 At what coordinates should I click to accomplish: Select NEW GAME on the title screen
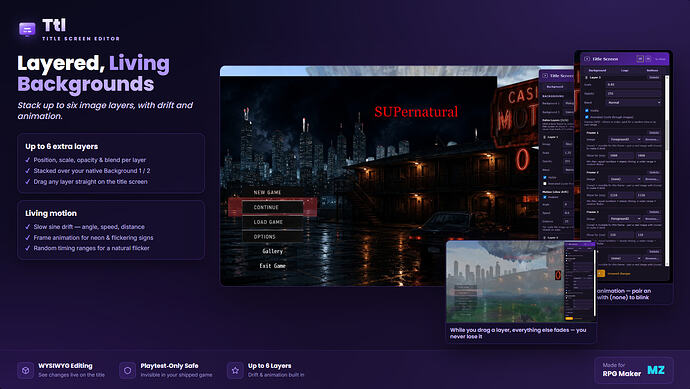tap(267, 192)
